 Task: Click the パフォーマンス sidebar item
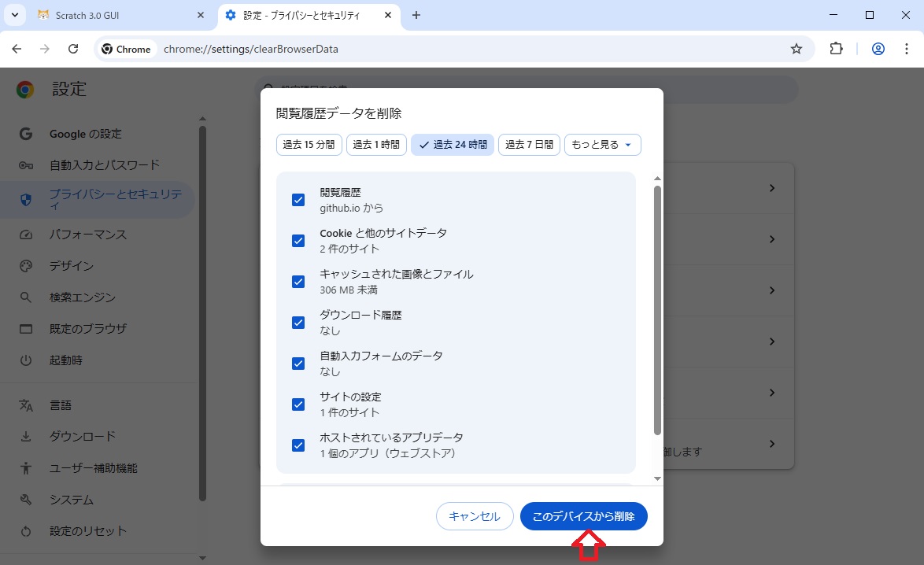(87, 234)
